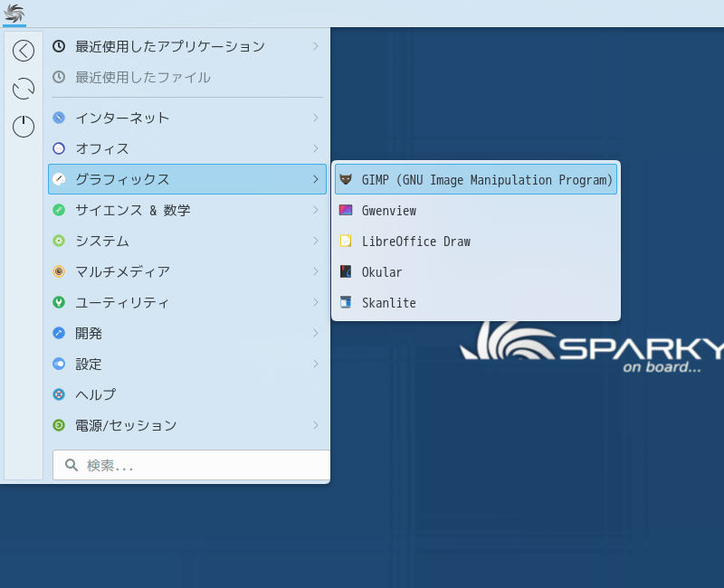Open LibreOffice Draw entry

[476, 241]
